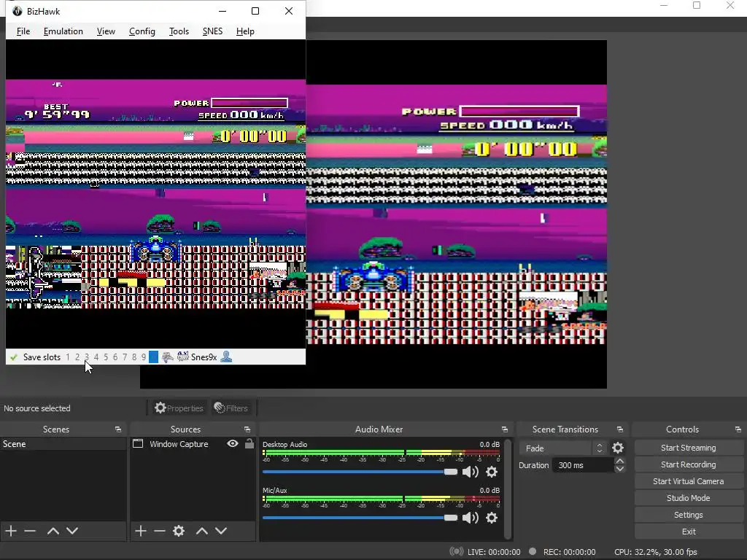Open Mic/Aux settings gear
The image size is (747, 560).
pyautogui.click(x=492, y=518)
